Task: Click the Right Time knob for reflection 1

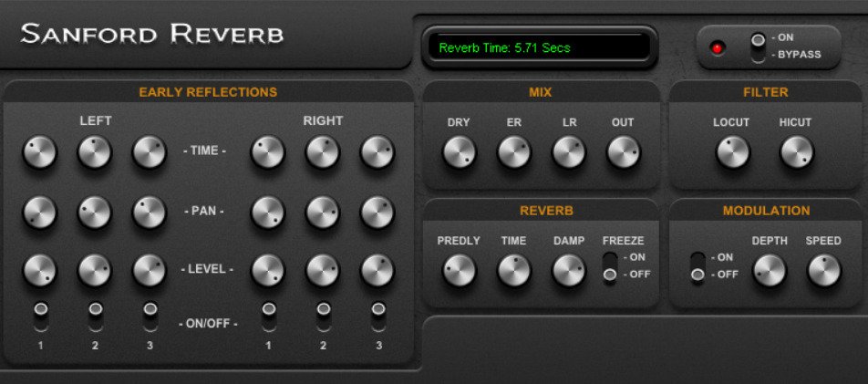Action: click(268, 151)
